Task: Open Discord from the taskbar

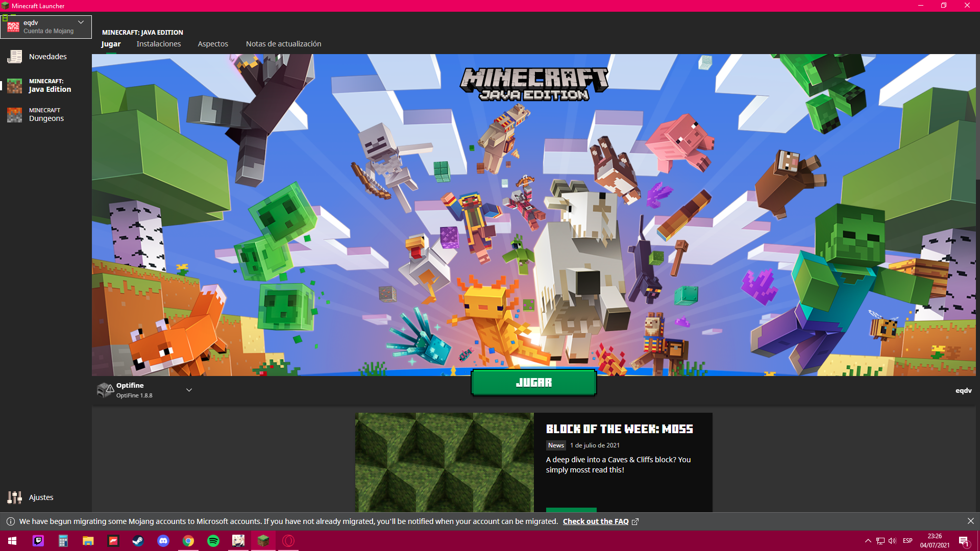Action: pyautogui.click(x=163, y=541)
